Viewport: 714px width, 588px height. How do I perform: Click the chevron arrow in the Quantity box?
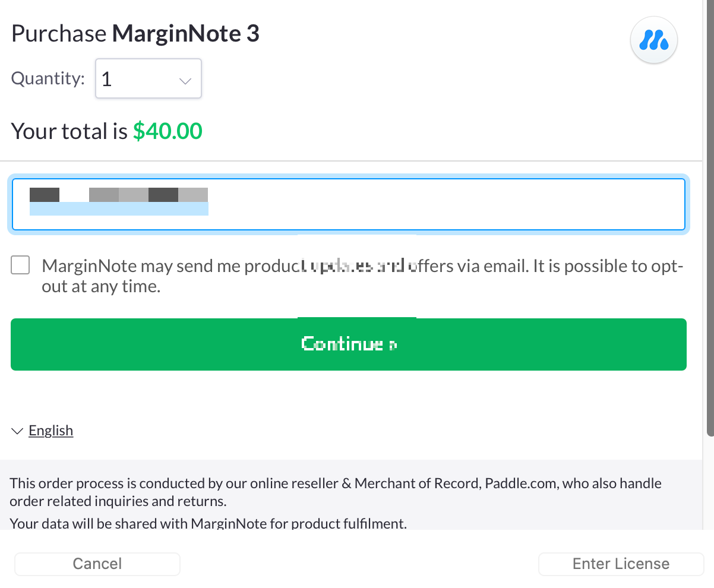coord(185,80)
